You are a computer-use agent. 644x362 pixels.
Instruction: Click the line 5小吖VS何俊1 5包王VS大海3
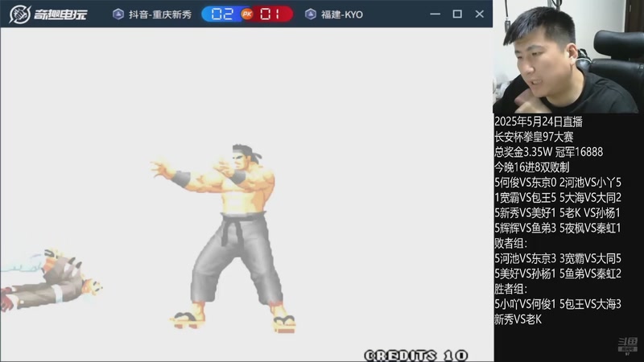pyautogui.click(x=558, y=304)
